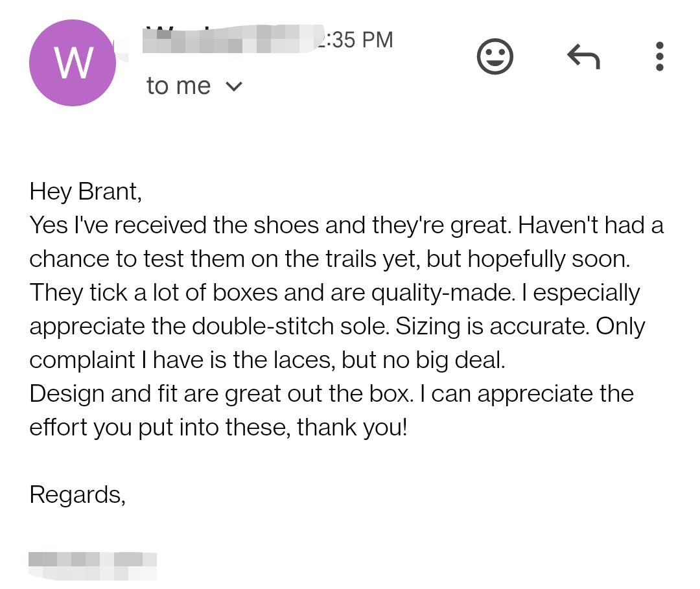Expand recipient details chevron next to "to me"
700x589 pixels.
[x=234, y=86]
